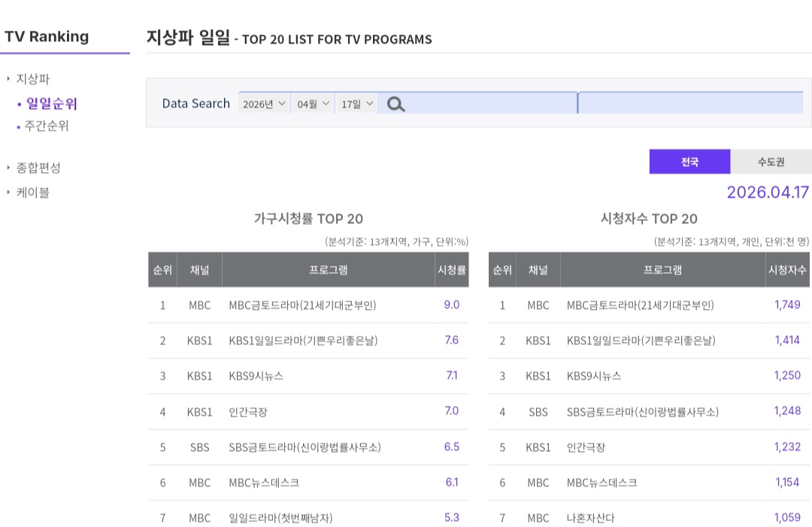Click MBC금토드라마 in the 시청자수 table

[x=640, y=305]
